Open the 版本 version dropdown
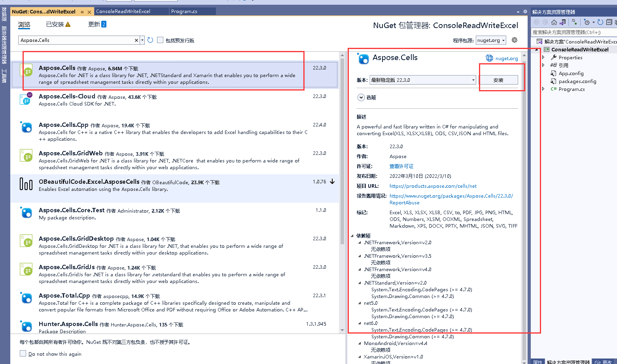The image size is (617, 364). (423, 80)
